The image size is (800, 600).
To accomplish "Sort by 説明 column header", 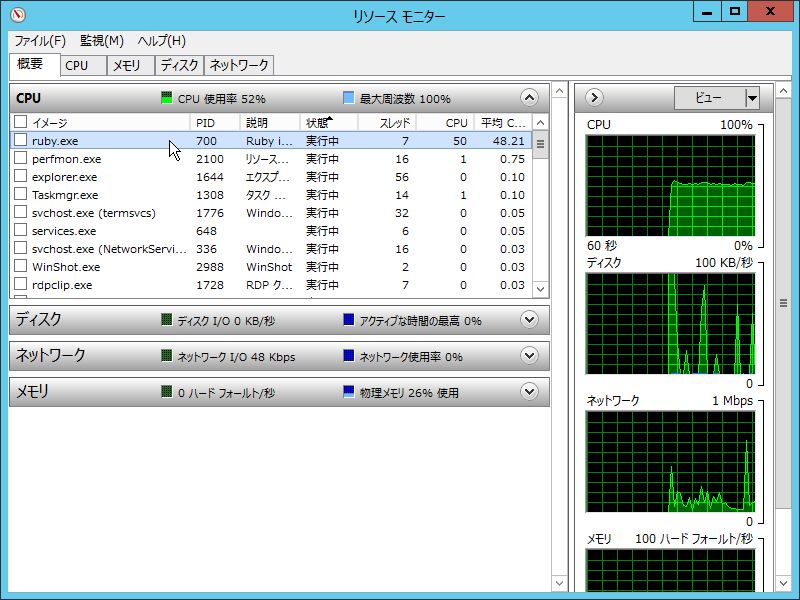I will coord(270,122).
